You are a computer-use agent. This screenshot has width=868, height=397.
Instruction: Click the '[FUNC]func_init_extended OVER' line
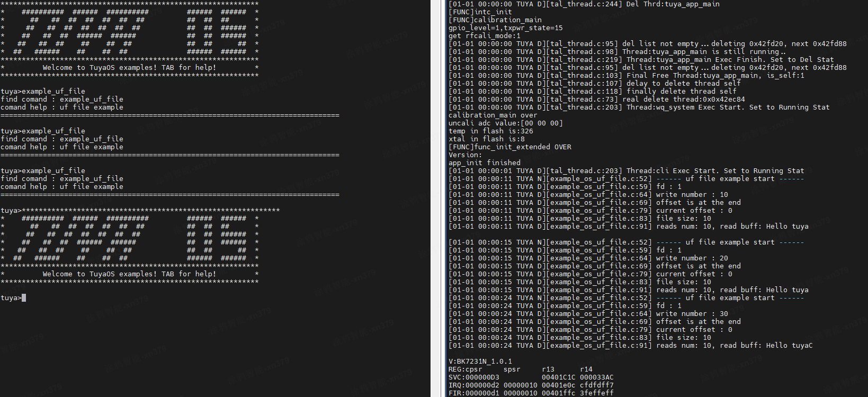pyautogui.click(x=510, y=147)
